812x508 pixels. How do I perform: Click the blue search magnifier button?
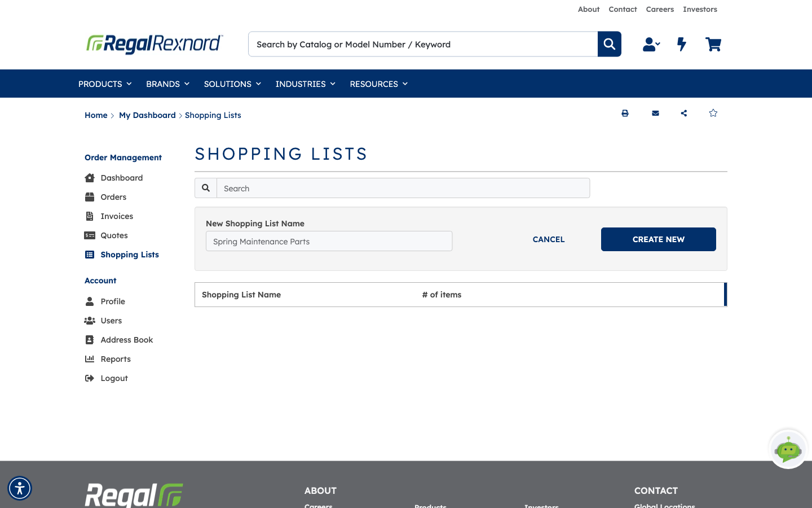coord(610,44)
